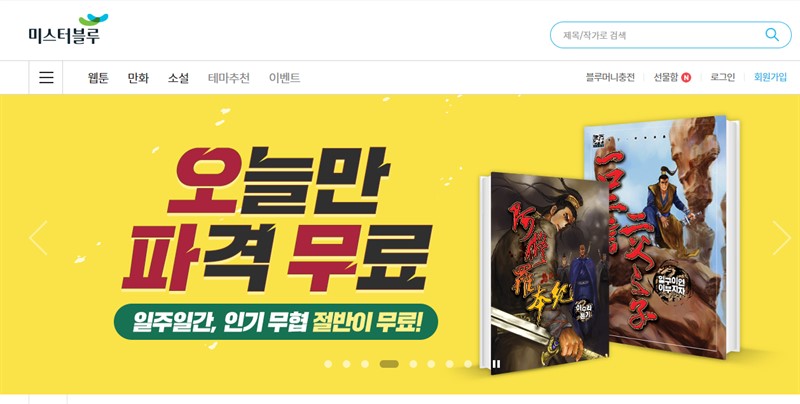Open the hamburger menu icon
800x404 pixels.
tap(46, 78)
